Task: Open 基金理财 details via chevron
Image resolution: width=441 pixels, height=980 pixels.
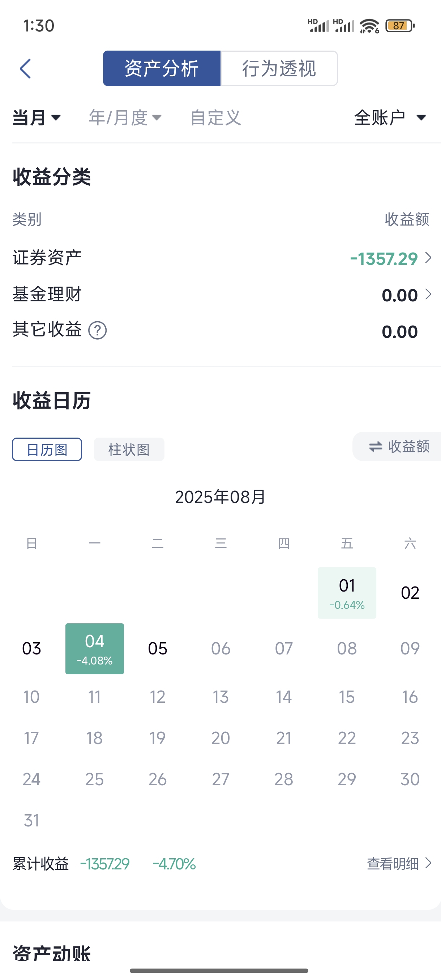Action: coord(428,295)
